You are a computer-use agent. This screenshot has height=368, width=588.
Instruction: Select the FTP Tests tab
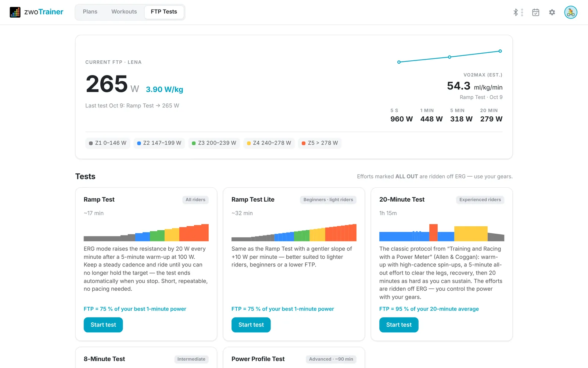164,12
